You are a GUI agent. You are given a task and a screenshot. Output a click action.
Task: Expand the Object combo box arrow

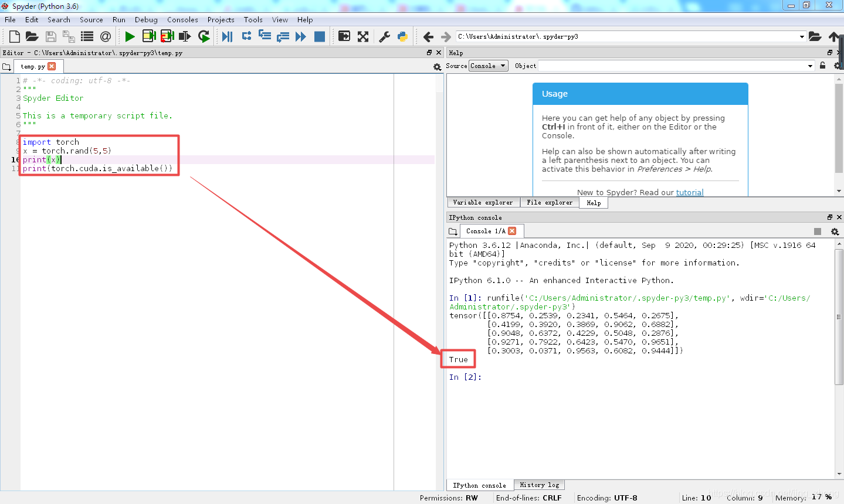[x=810, y=66]
